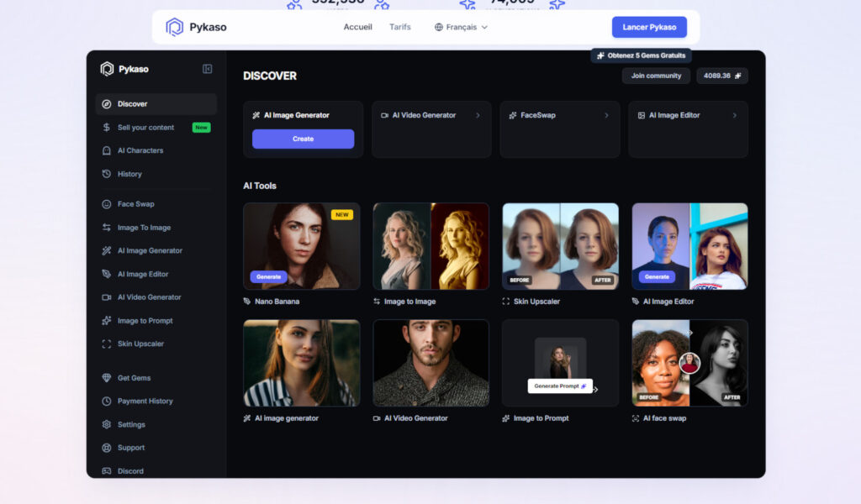Click Obtenez 5 Gems Gratuits banner

(x=641, y=55)
